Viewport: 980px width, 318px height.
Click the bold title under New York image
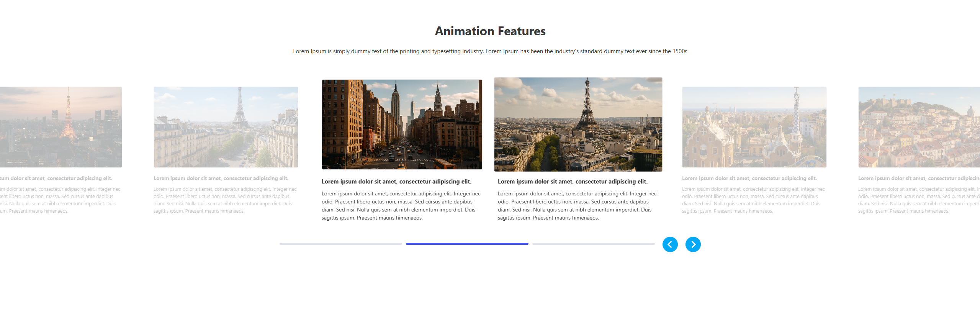396,182
